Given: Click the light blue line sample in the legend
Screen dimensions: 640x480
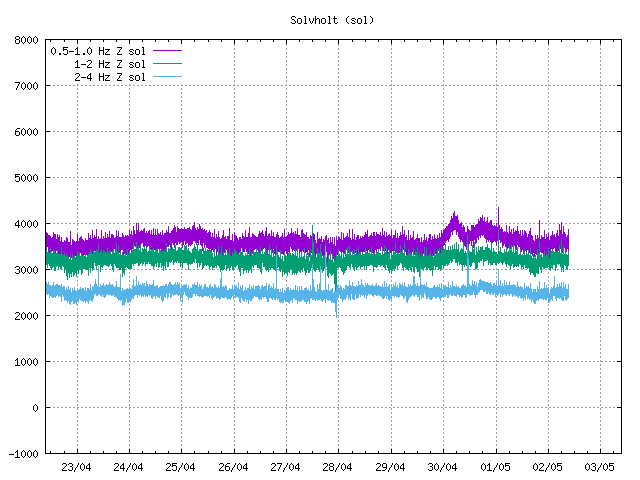Looking at the screenshot, I should click(x=167, y=77).
